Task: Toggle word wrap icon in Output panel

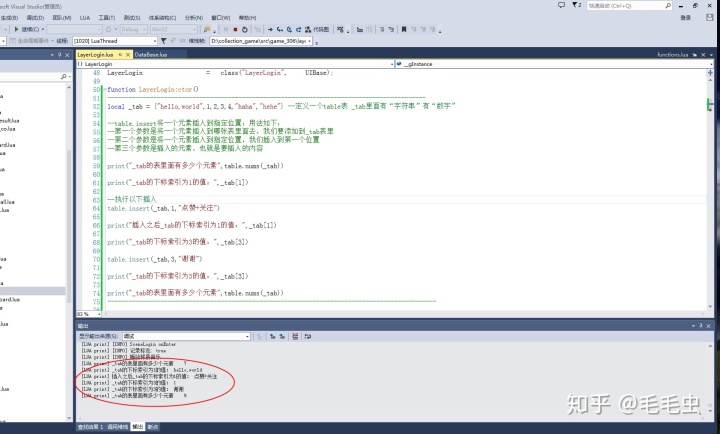Action: click(308, 336)
